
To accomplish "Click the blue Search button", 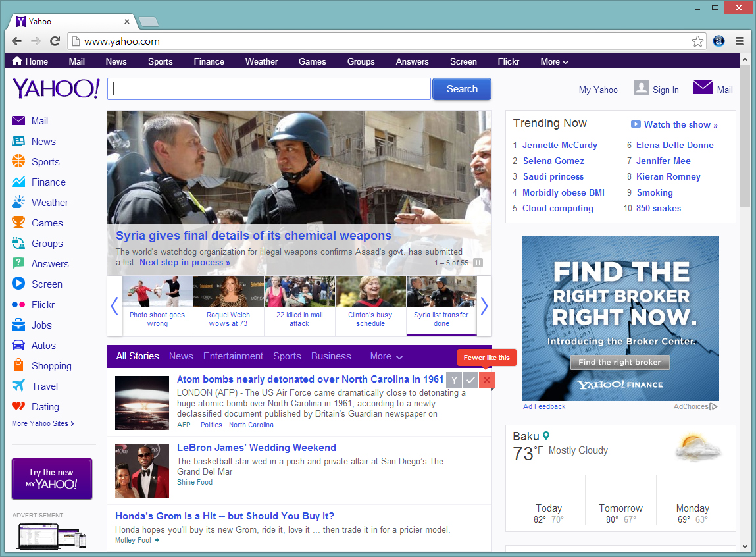I will pyautogui.click(x=462, y=89).
